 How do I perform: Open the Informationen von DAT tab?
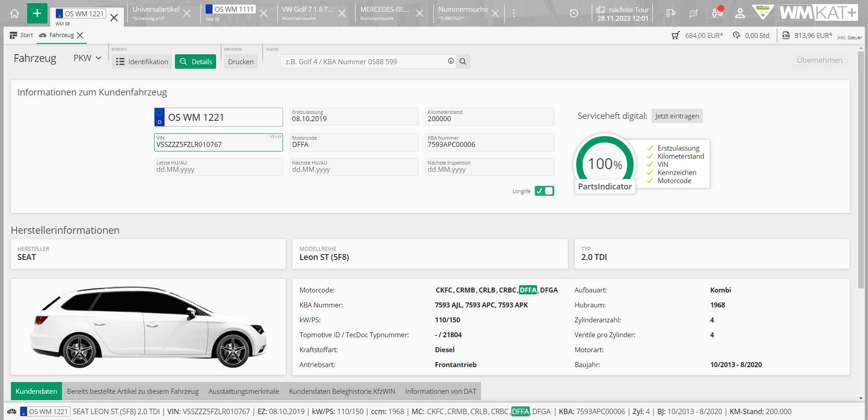click(440, 391)
